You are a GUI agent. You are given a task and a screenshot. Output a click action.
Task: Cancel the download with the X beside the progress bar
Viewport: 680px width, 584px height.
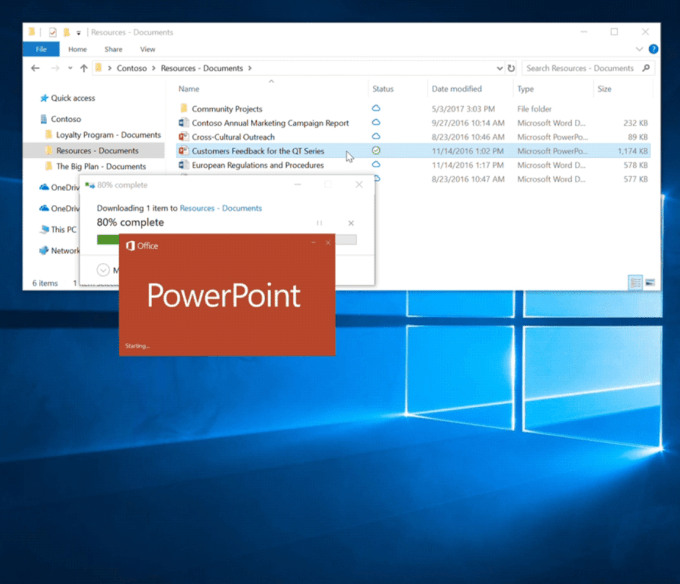coord(350,223)
